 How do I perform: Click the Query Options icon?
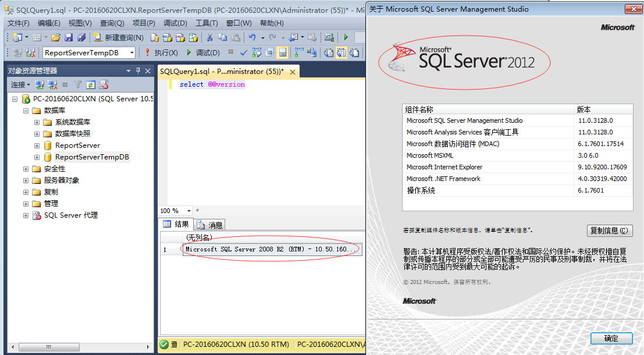point(270,52)
